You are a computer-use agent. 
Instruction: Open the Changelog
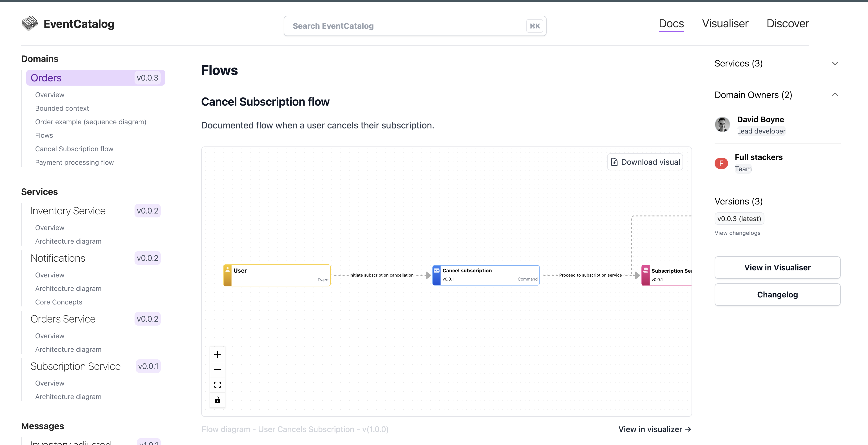pyautogui.click(x=777, y=294)
